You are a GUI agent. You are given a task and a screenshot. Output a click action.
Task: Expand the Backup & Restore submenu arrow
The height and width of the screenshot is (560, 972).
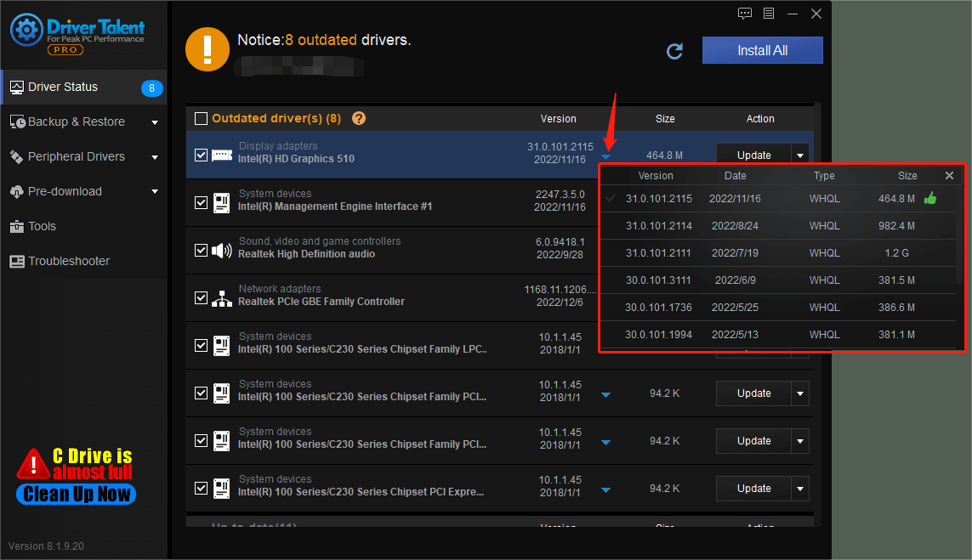click(155, 122)
